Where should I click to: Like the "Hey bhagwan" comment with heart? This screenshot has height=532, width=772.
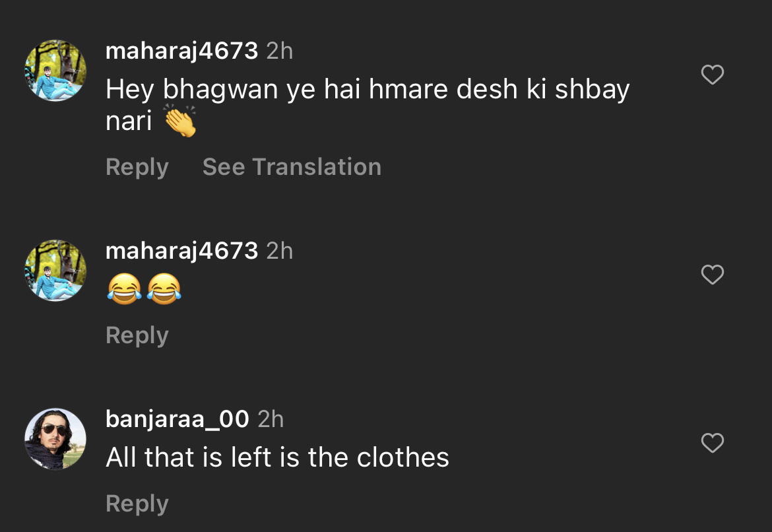click(712, 75)
